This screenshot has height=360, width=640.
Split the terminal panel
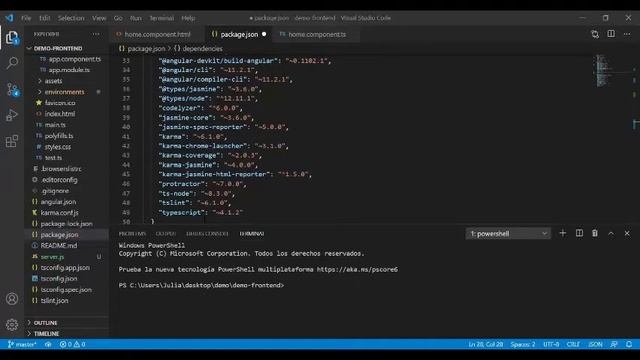[x=579, y=233]
